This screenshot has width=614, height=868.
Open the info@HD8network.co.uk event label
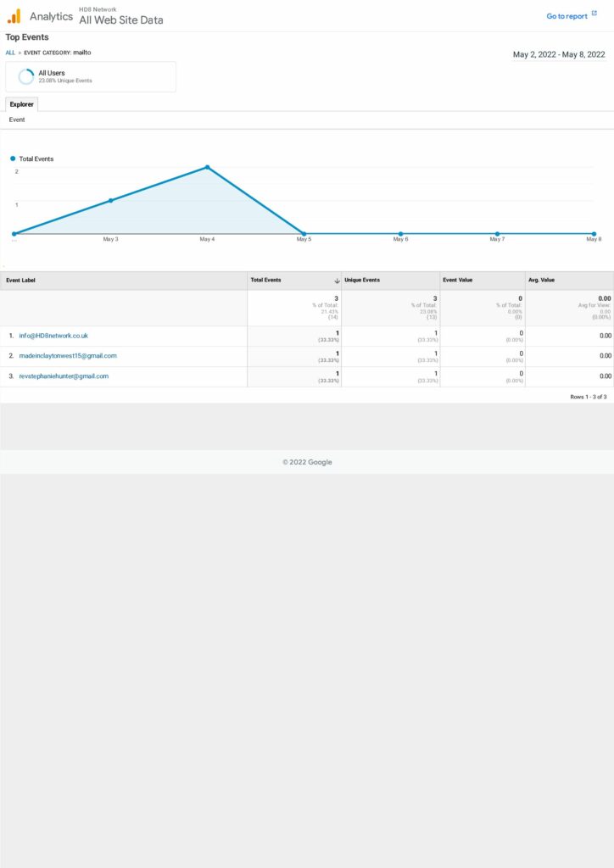[x=53, y=336]
